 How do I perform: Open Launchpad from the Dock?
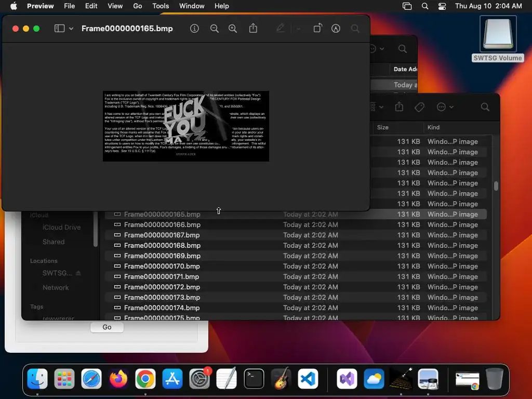64,379
